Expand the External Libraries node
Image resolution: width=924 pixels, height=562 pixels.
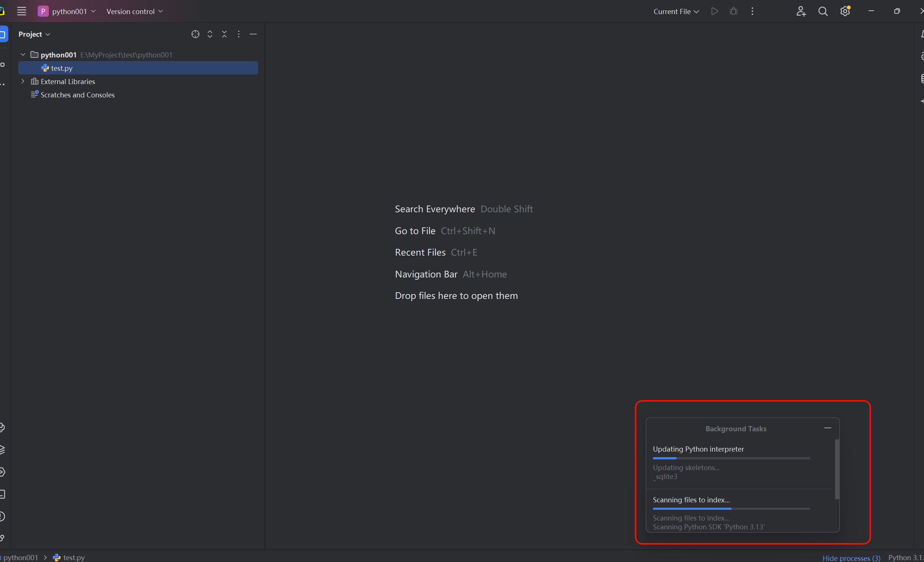(23, 82)
